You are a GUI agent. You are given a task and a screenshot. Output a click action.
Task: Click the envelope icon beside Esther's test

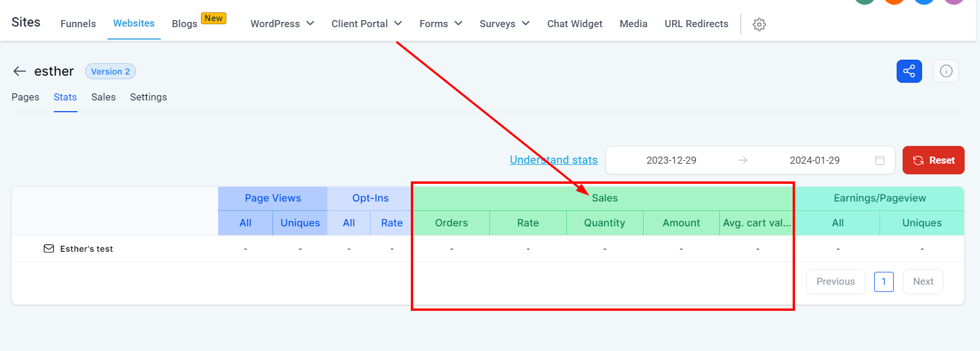[48, 249]
